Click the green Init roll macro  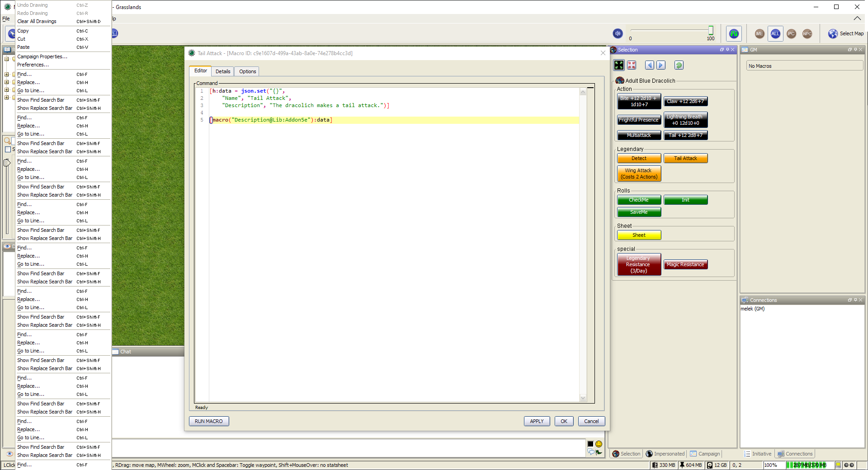click(685, 199)
